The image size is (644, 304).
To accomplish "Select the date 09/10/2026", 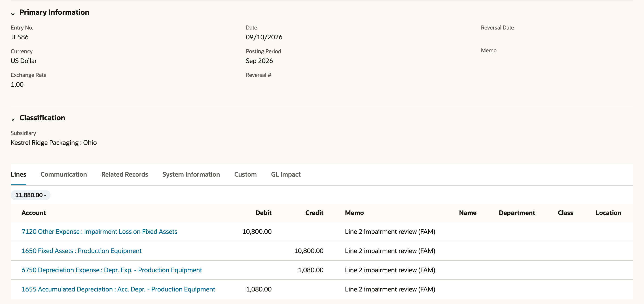I will (264, 37).
